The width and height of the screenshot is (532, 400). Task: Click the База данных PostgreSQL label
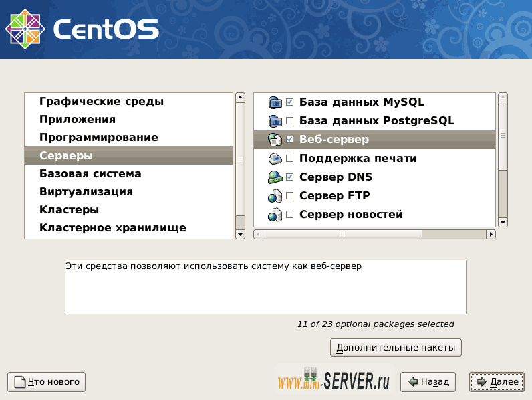376,121
